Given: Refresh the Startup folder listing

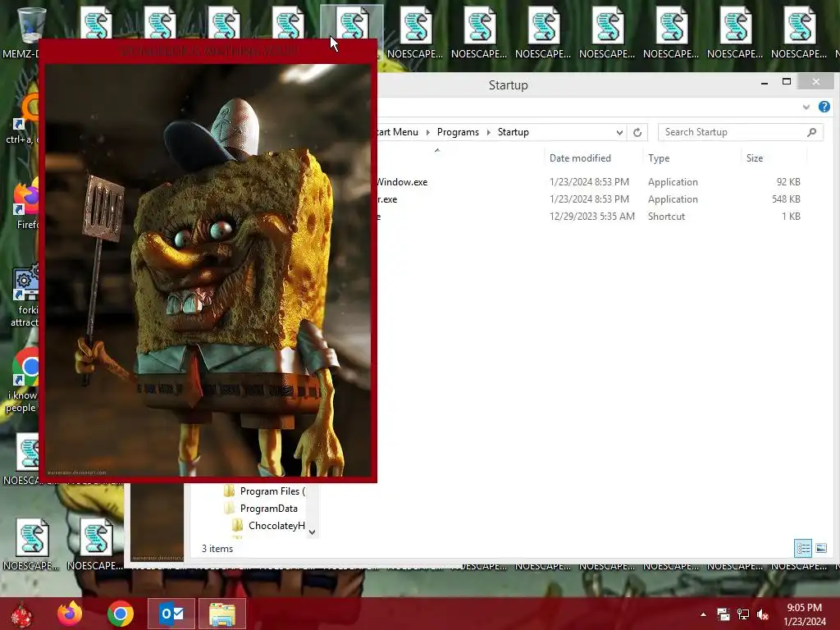Looking at the screenshot, I should (x=637, y=132).
